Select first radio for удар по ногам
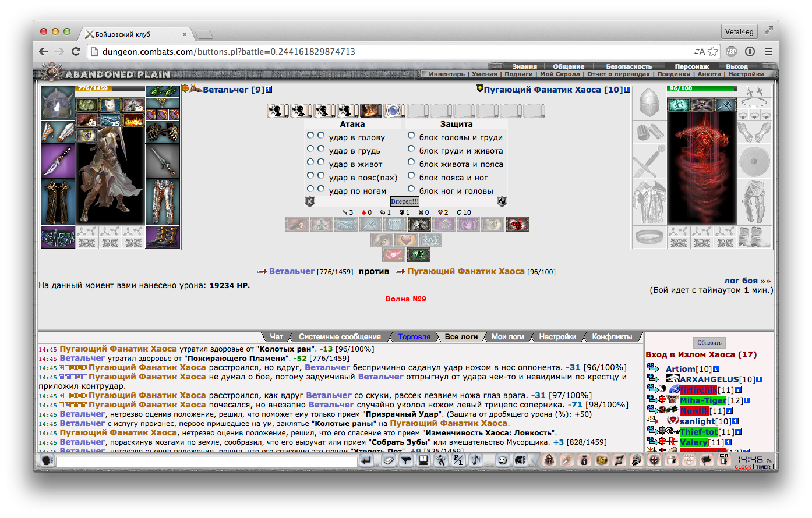 pos(310,189)
